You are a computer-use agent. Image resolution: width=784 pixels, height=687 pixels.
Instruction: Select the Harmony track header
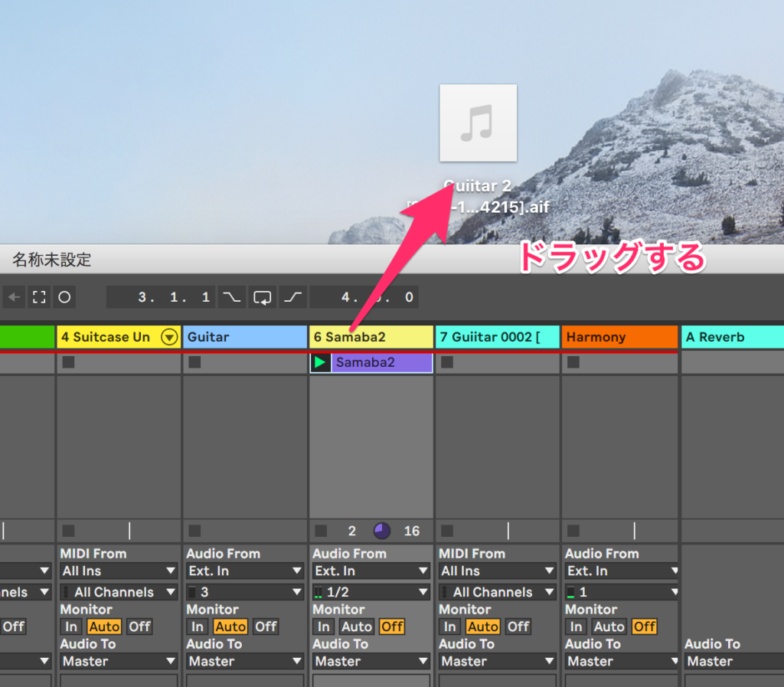pyautogui.click(x=619, y=337)
